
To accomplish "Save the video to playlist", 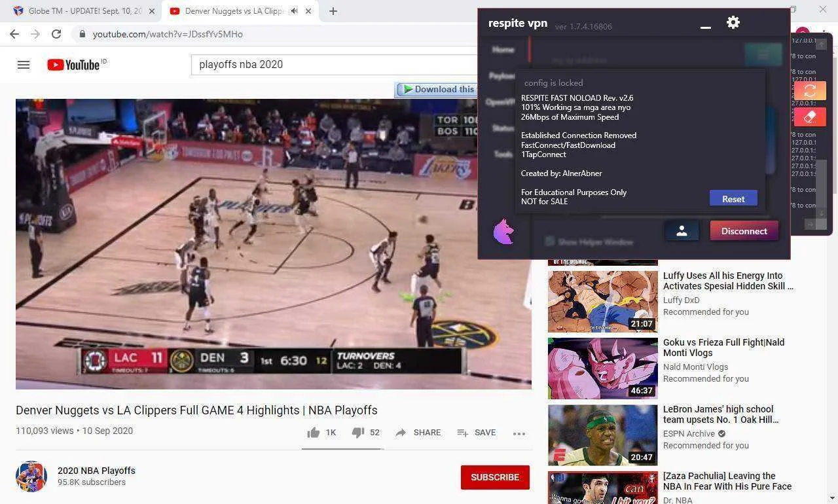I will point(476,433).
